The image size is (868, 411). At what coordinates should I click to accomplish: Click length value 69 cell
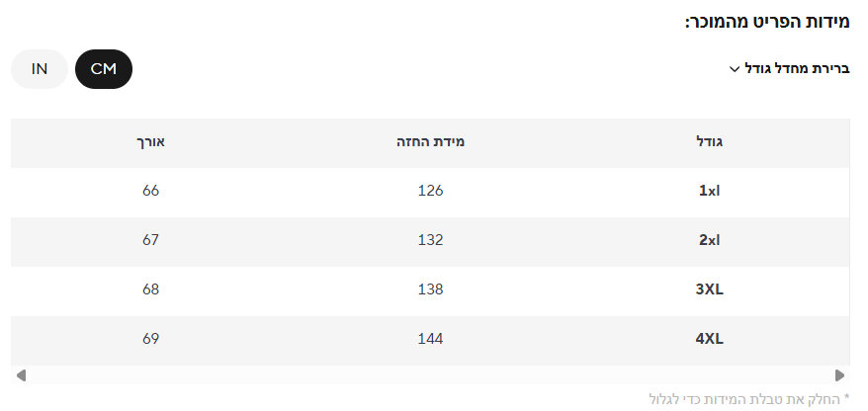coord(150,340)
